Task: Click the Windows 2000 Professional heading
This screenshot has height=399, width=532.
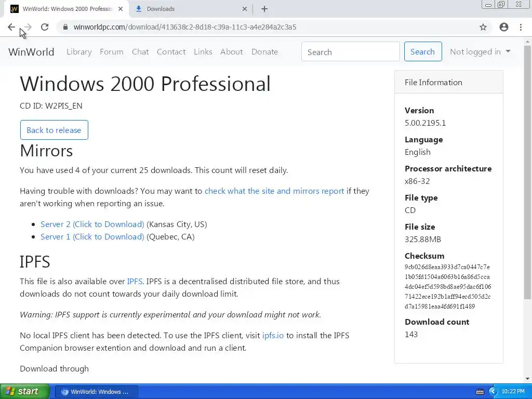Action: (x=145, y=84)
